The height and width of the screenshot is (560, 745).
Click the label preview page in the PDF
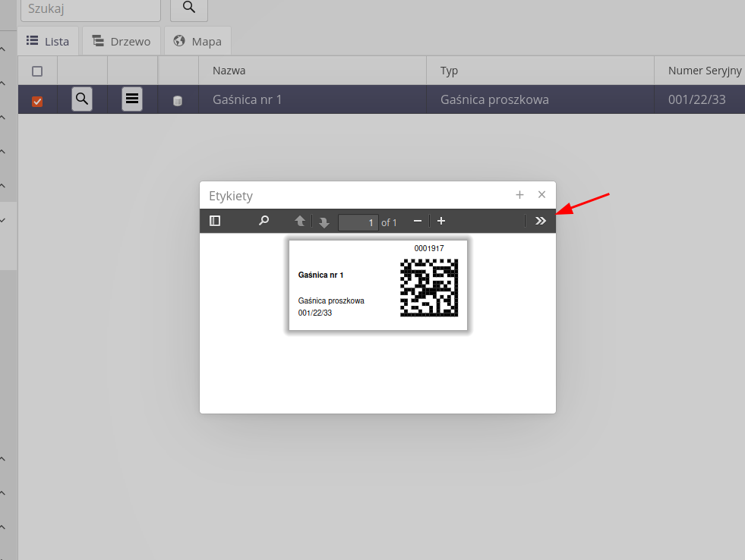point(378,285)
